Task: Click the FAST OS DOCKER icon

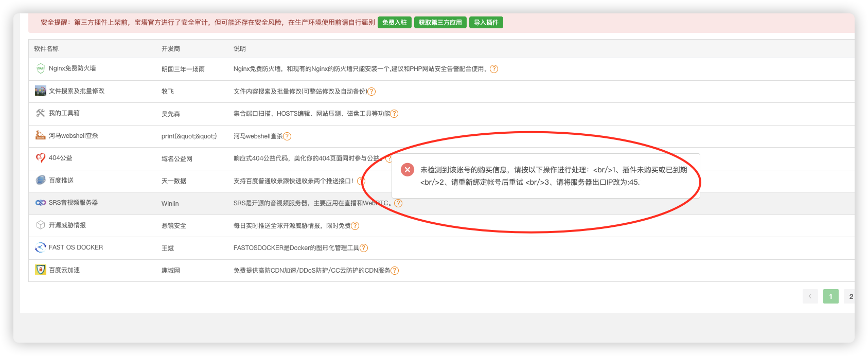Action: [x=40, y=247]
